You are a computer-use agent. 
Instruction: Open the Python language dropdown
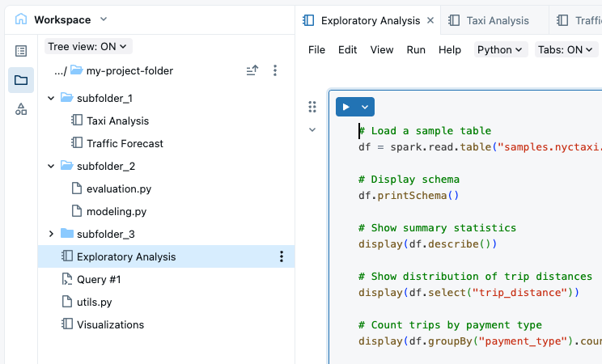click(x=500, y=49)
